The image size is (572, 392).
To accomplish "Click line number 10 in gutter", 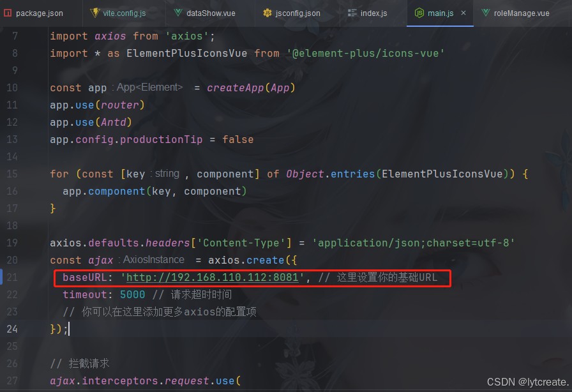I will (x=12, y=87).
